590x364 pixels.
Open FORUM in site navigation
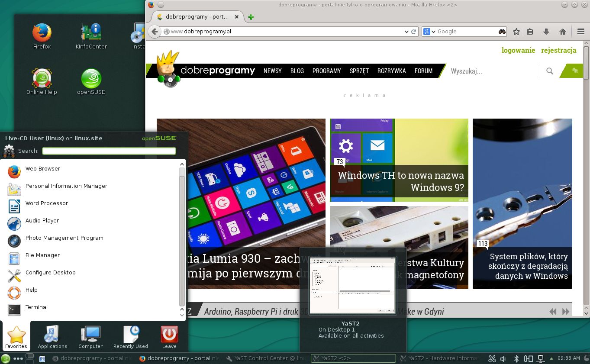(423, 71)
